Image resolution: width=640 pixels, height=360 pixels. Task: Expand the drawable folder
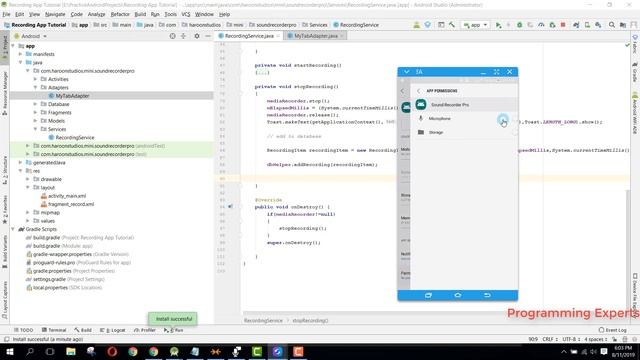28,179
